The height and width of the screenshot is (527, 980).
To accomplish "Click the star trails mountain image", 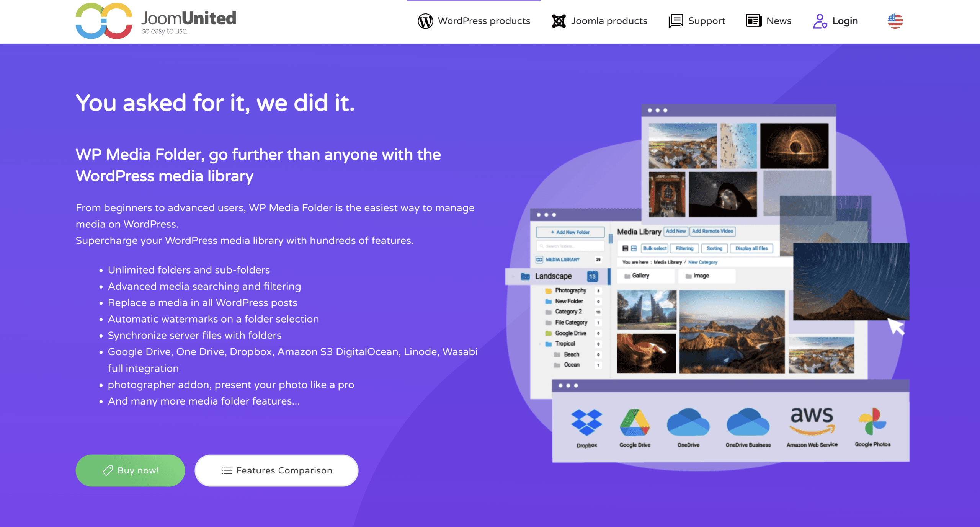I will tap(851, 282).
